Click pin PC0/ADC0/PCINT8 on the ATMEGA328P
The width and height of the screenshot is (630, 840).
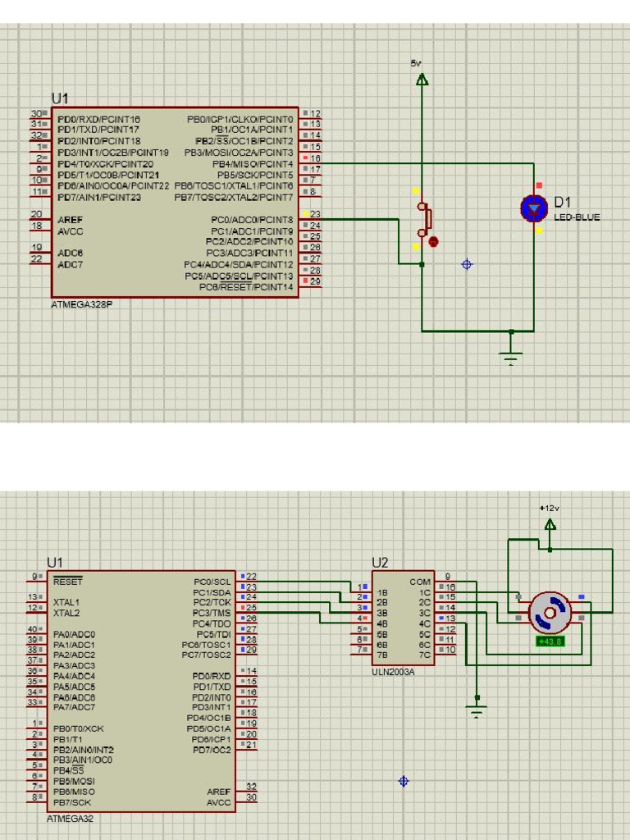coord(252,220)
